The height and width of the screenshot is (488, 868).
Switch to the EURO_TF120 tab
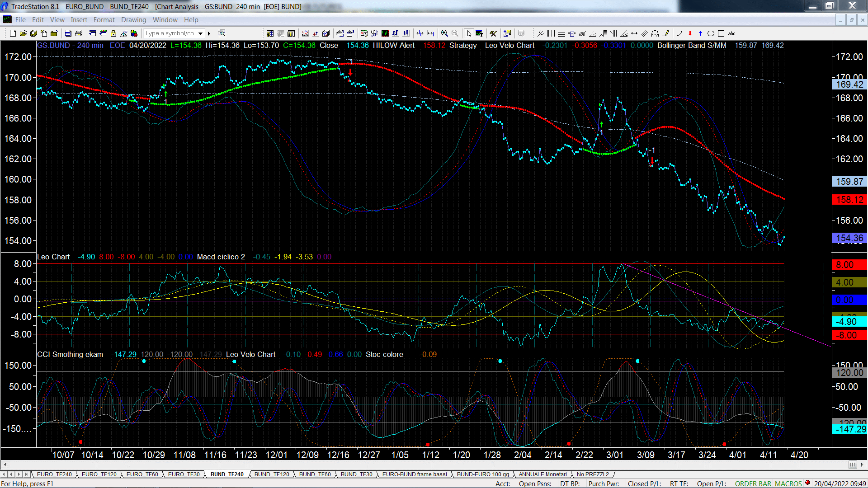pos(99,474)
